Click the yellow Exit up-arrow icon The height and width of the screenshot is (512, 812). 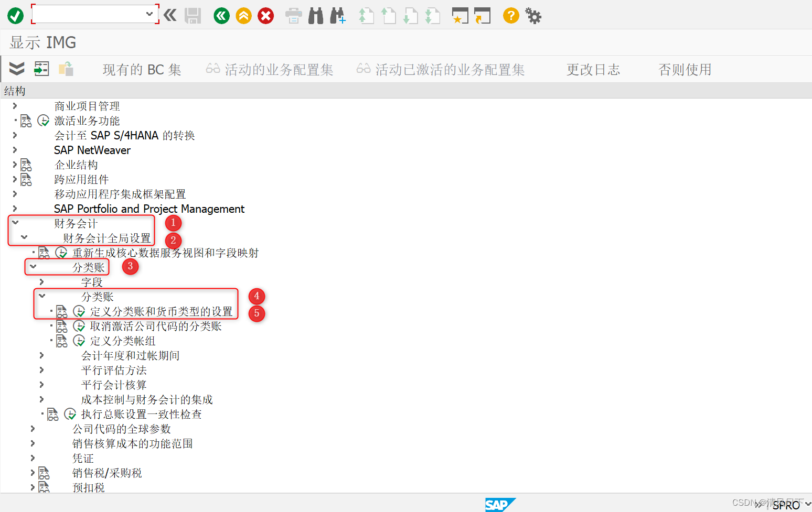pos(244,16)
